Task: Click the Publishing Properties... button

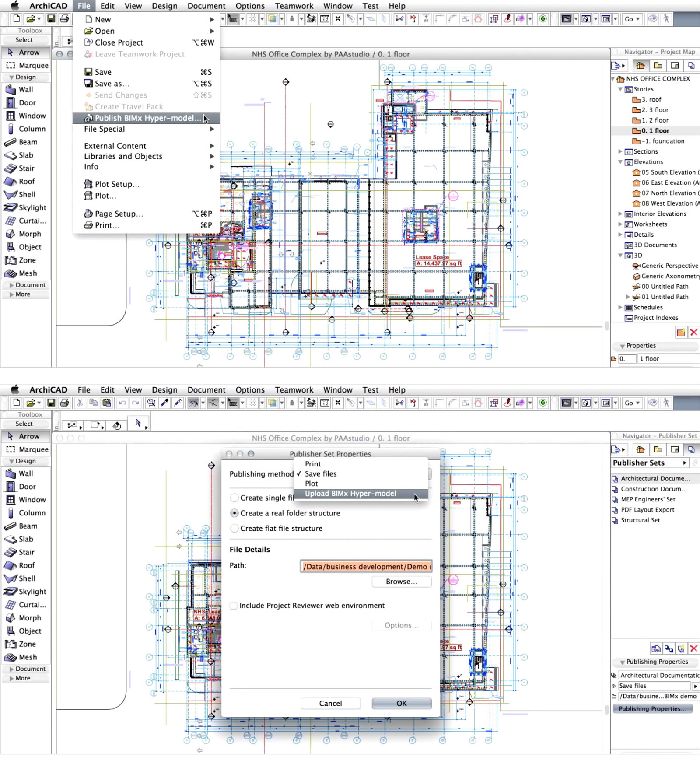Action: click(652, 709)
